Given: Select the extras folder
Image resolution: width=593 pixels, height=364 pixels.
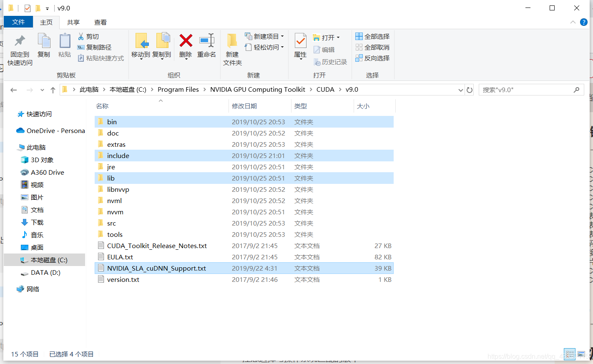Looking at the screenshot, I should click(244, 144).
